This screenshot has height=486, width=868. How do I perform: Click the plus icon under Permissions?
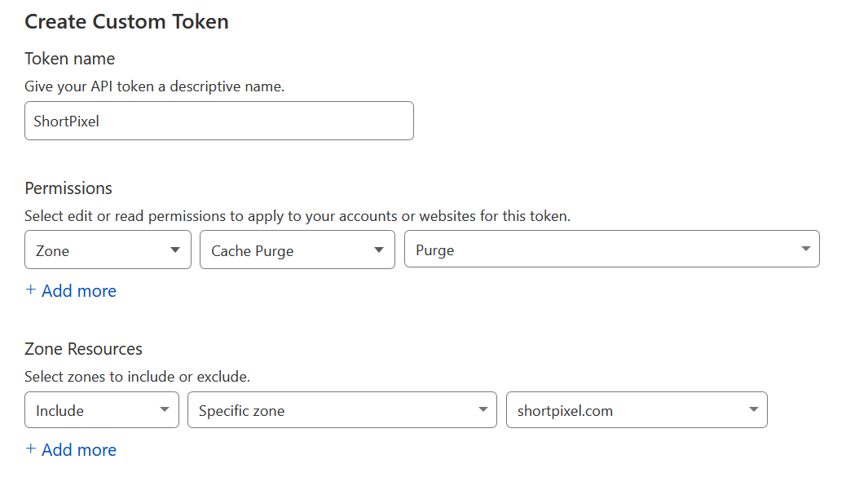click(31, 290)
